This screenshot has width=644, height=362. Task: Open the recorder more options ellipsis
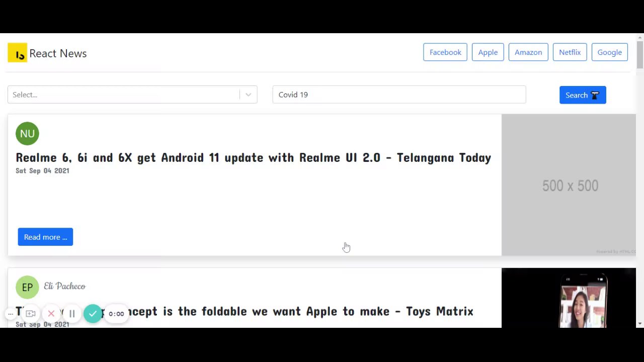click(x=10, y=314)
